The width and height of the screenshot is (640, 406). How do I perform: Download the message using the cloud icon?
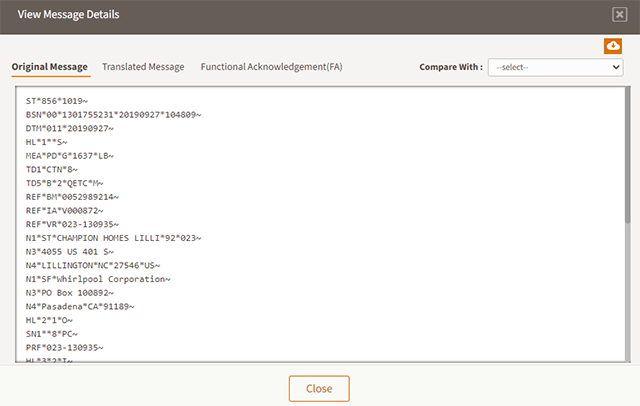click(x=613, y=46)
